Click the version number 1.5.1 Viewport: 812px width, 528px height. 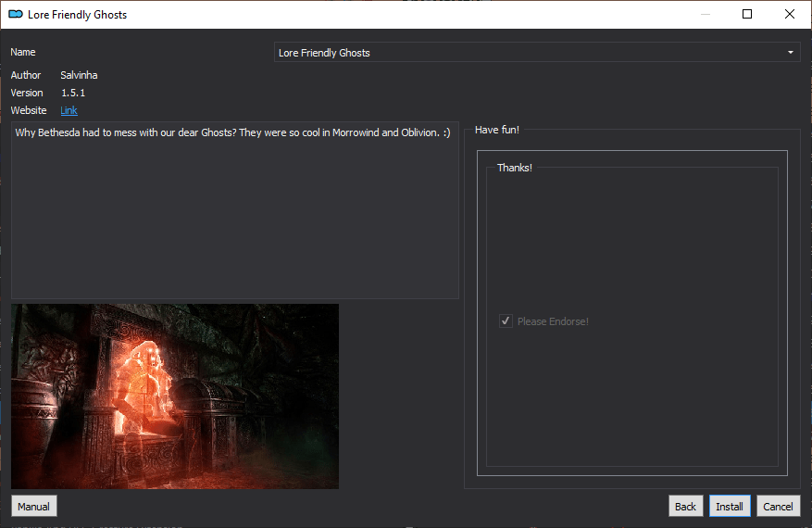coord(73,93)
